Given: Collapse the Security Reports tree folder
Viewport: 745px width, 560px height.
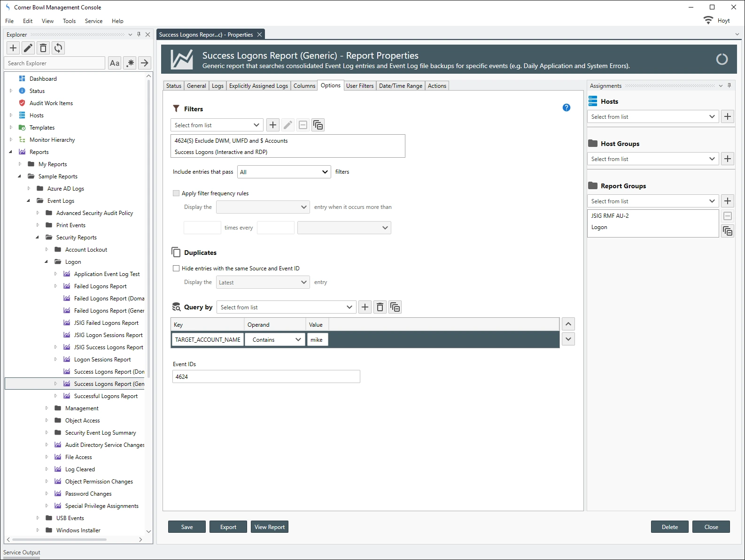Looking at the screenshot, I should (38, 238).
